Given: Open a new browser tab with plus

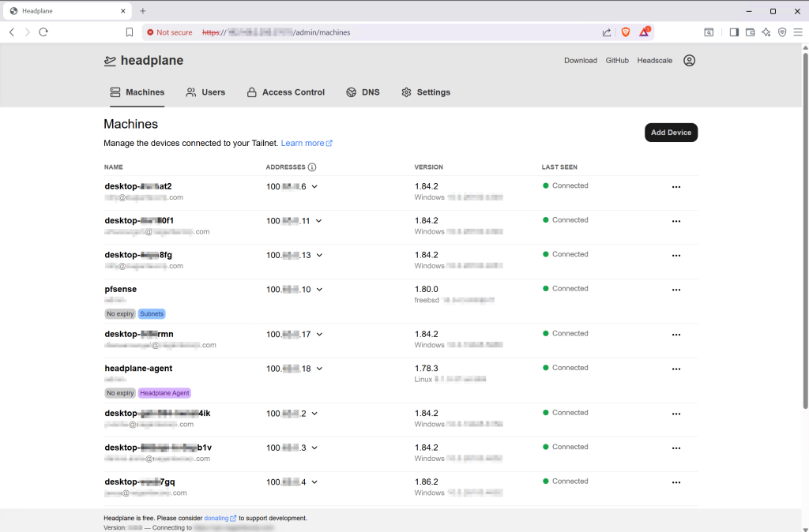Looking at the screenshot, I should 143,11.
